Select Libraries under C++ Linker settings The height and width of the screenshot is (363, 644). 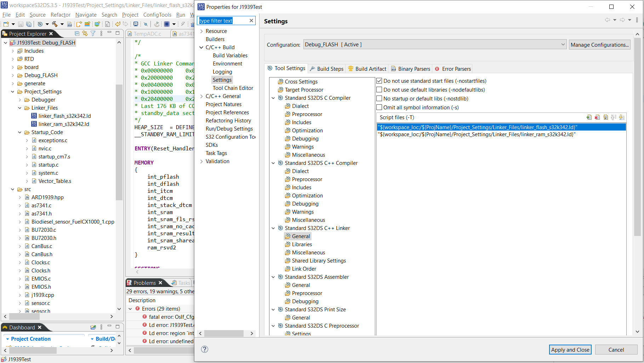(302, 244)
